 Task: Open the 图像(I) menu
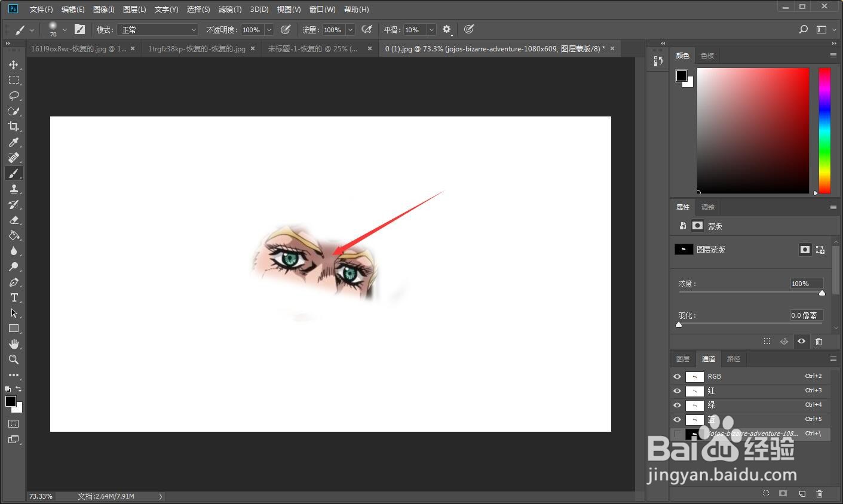[x=104, y=10]
